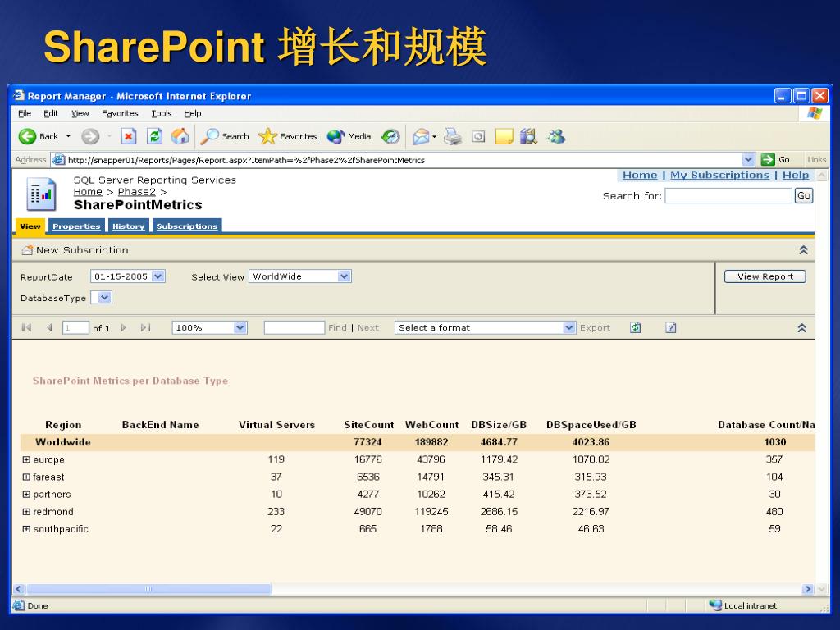Open the Media globe panel

click(x=349, y=137)
